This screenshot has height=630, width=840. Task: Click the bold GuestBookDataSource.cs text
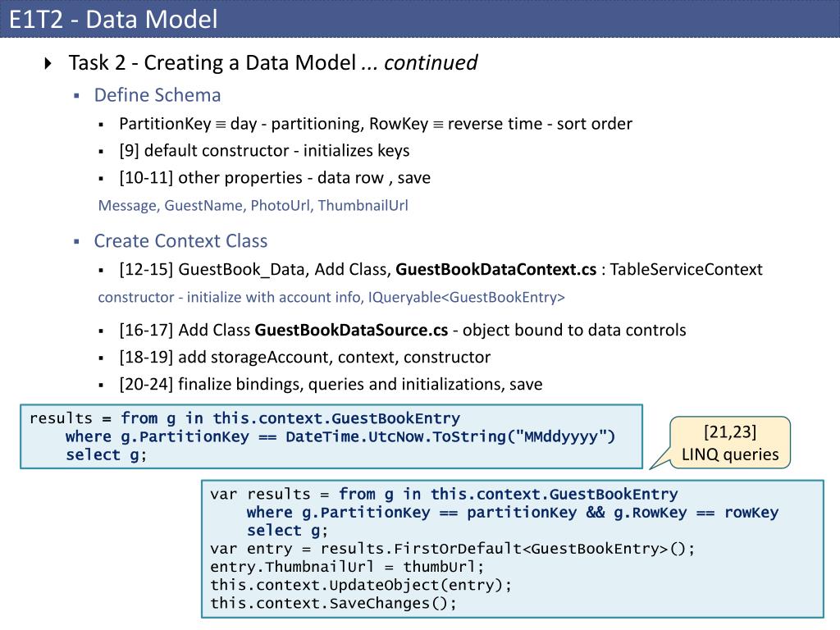pos(351,330)
